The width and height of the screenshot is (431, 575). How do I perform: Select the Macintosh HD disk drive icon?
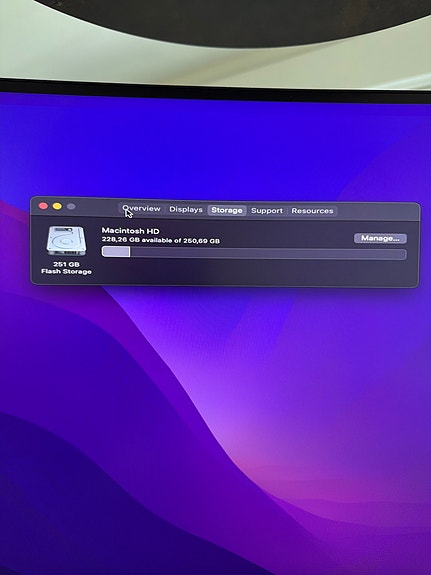(66, 241)
